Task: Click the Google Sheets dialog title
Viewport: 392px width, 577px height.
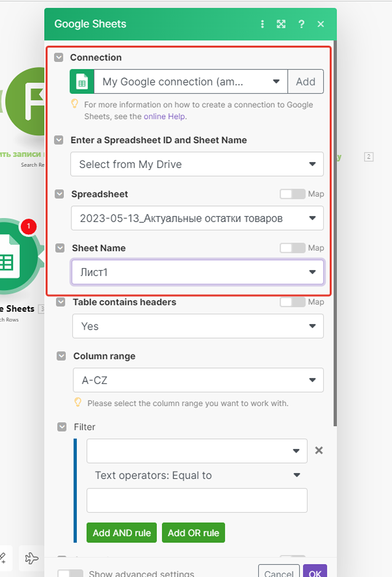Action: coord(90,24)
